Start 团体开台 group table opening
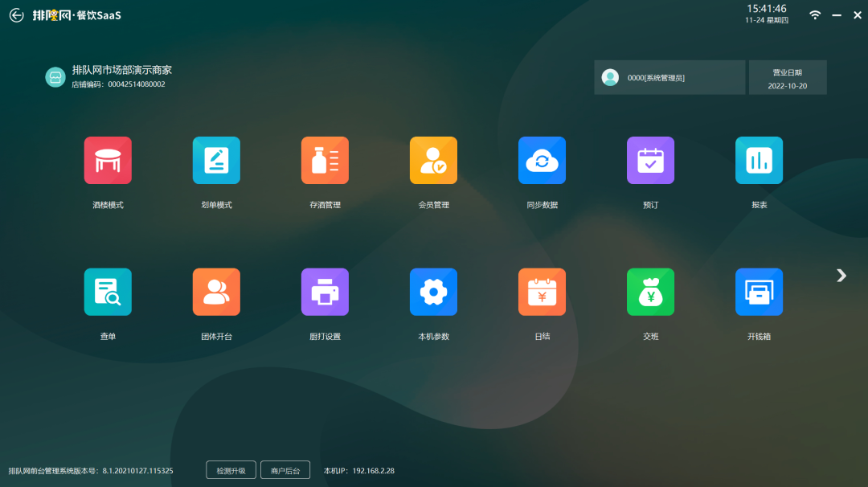868x487 pixels. 216,292
